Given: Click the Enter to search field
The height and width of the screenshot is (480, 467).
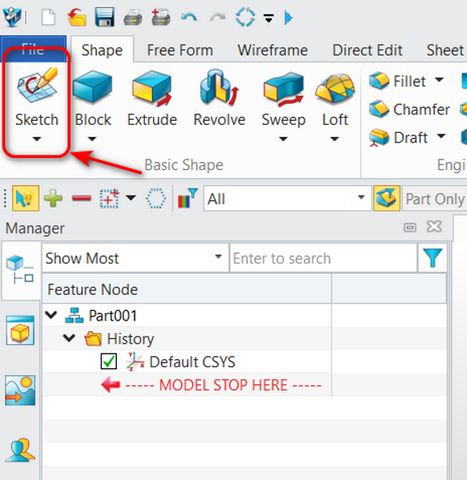Looking at the screenshot, I should [323, 258].
